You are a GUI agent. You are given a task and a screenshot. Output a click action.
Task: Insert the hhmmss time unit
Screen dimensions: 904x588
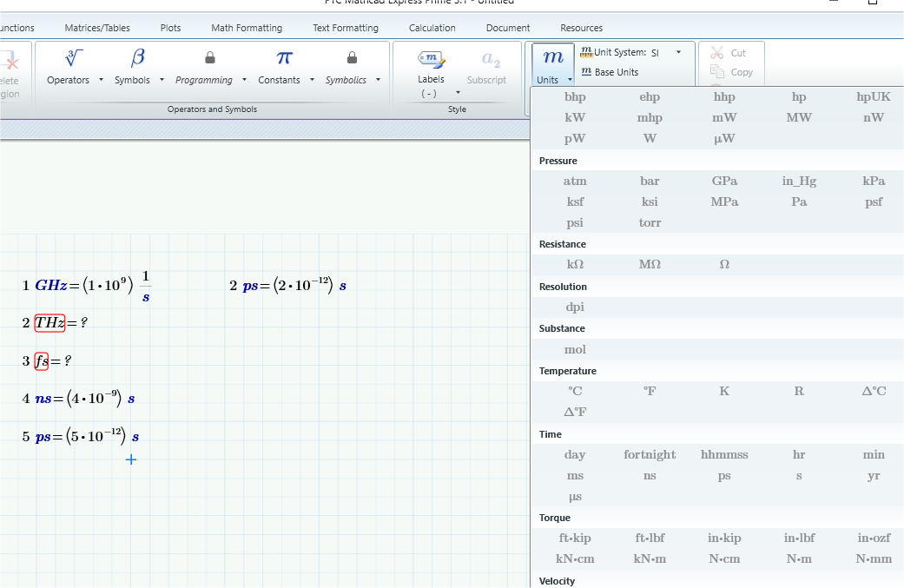click(x=724, y=454)
